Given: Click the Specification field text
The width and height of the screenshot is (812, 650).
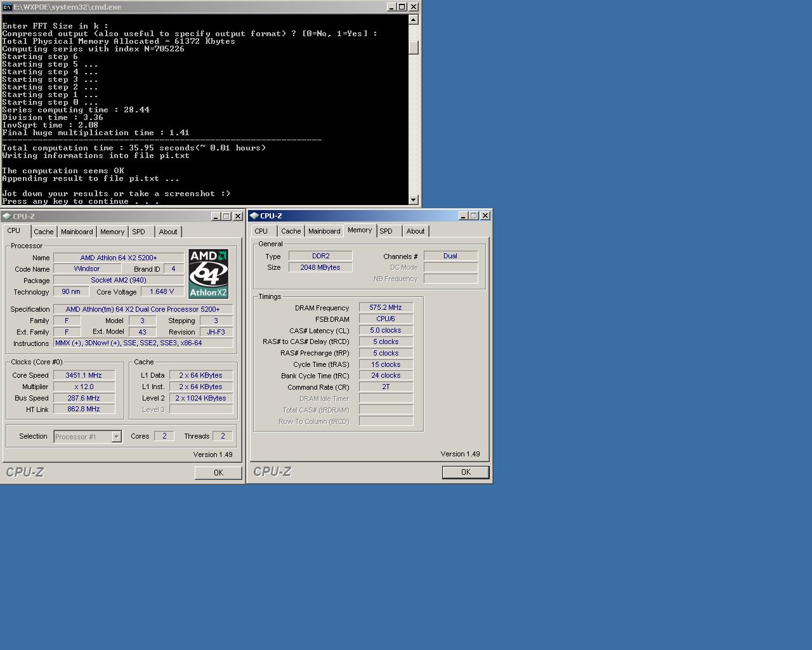Looking at the screenshot, I should tap(143, 309).
